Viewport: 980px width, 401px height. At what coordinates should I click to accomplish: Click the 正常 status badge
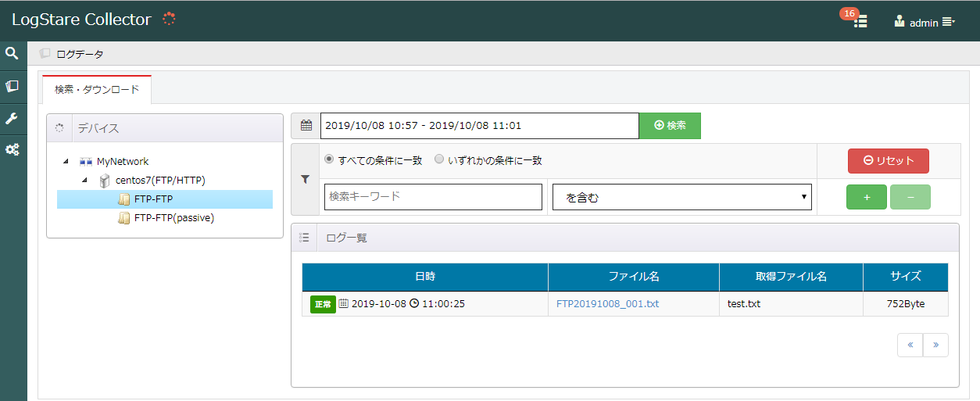click(x=323, y=303)
